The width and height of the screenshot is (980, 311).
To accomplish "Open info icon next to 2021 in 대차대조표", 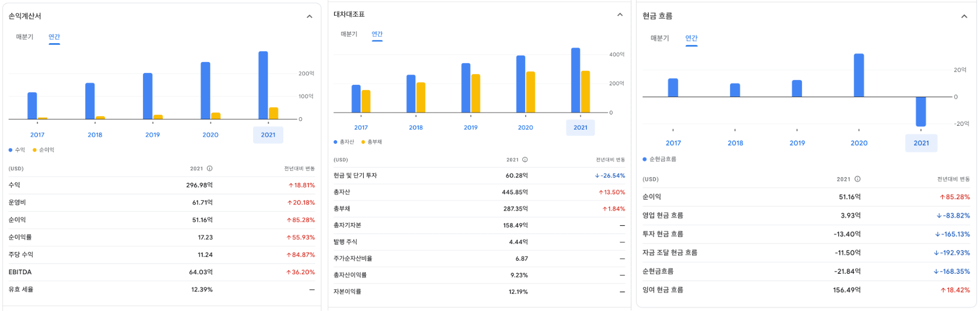I will [525, 160].
